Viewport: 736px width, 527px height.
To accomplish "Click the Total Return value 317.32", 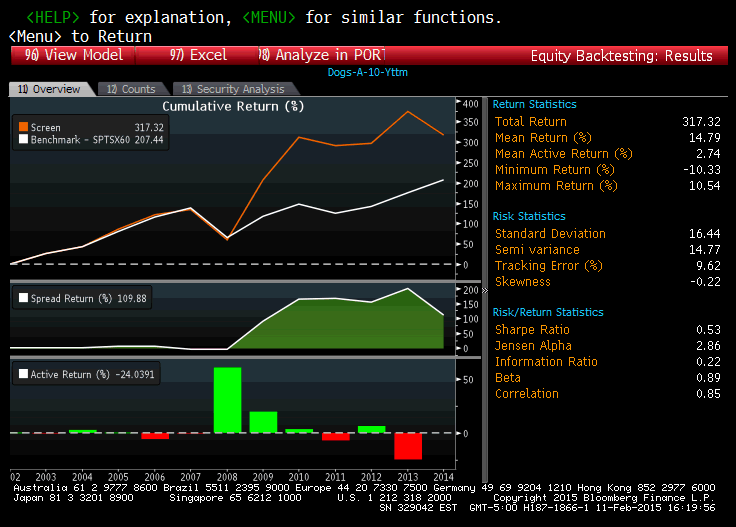I will point(701,122).
